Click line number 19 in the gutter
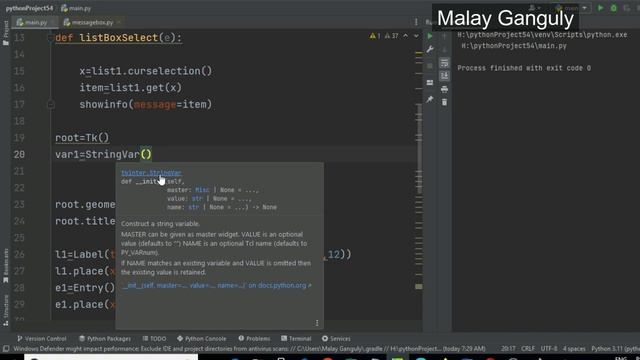The width and height of the screenshot is (640, 360). pyautogui.click(x=19, y=138)
